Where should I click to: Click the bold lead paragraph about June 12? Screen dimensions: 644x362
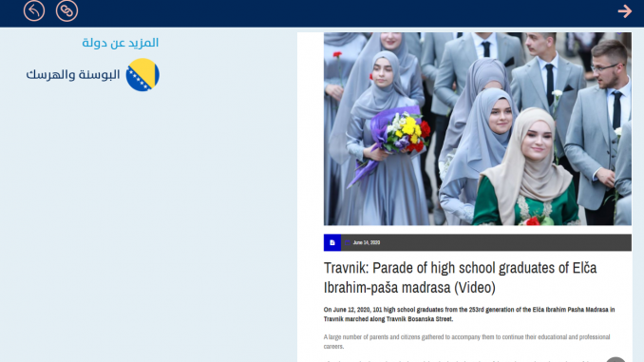point(469,314)
